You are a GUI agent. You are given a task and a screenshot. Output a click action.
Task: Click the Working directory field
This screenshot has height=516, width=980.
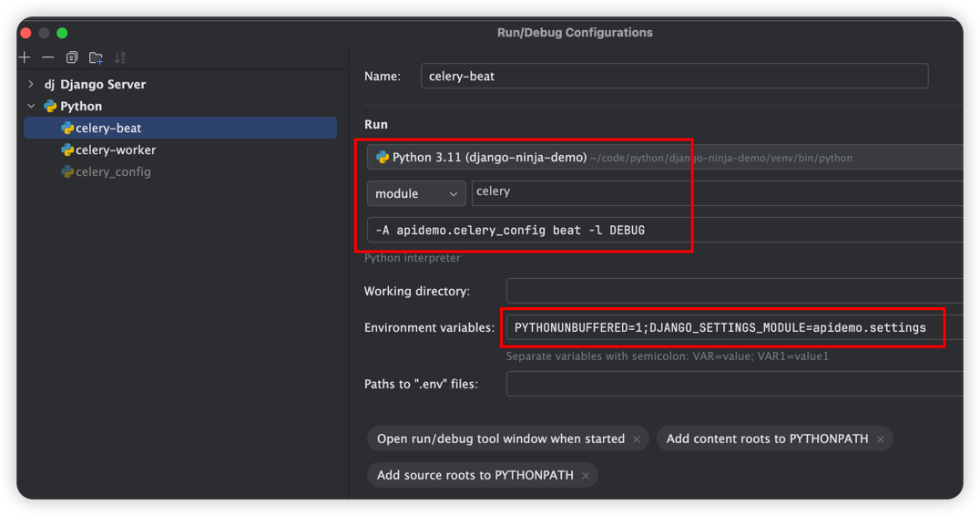(x=734, y=291)
